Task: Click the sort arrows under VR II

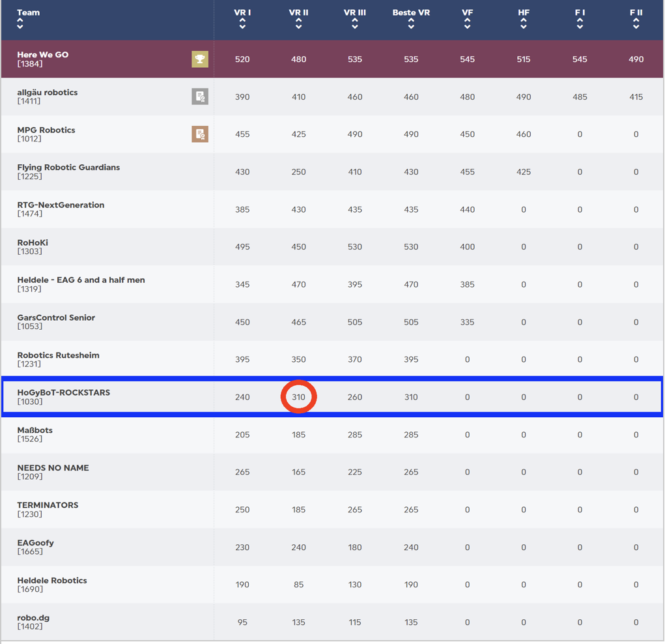Action: pyautogui.click(x=298, y=23)
